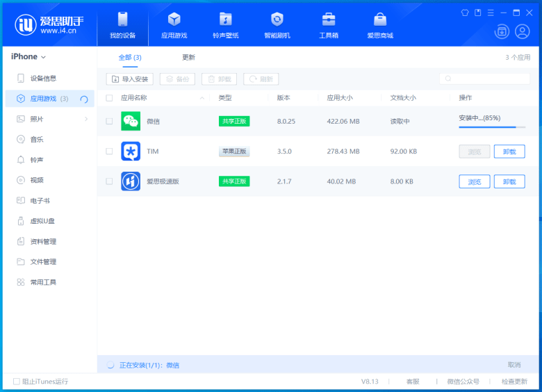
Task: Toggle the select-all checkbox in header
Action: (109, 98)
